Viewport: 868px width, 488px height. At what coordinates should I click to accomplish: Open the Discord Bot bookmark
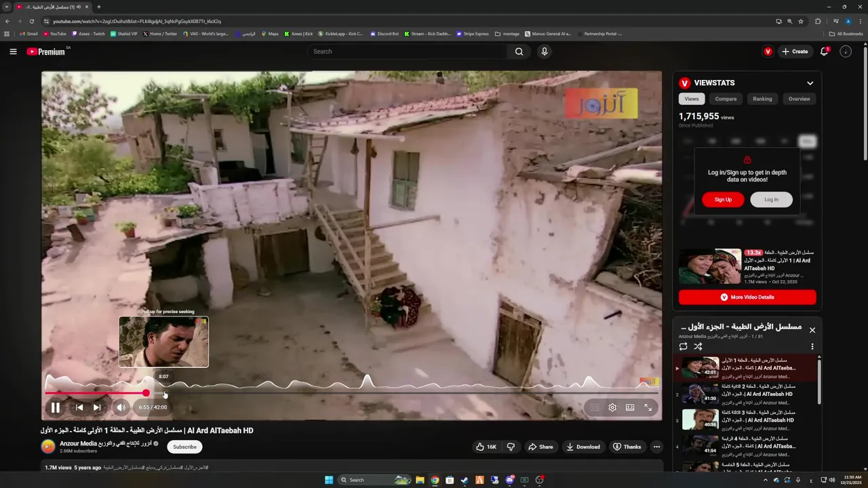point(384,34)
